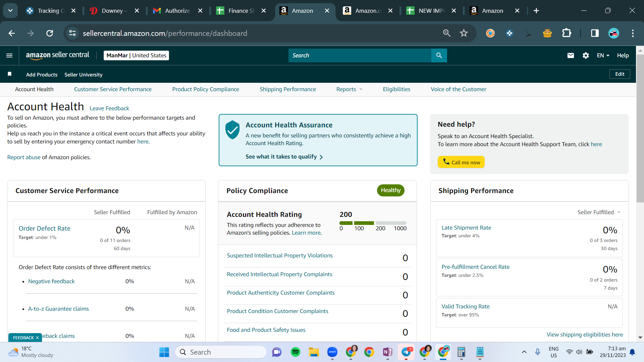Viewport: 644px width, 362px height.
Task: Open OneNote from the taskbar
Action: click(388, 352)
